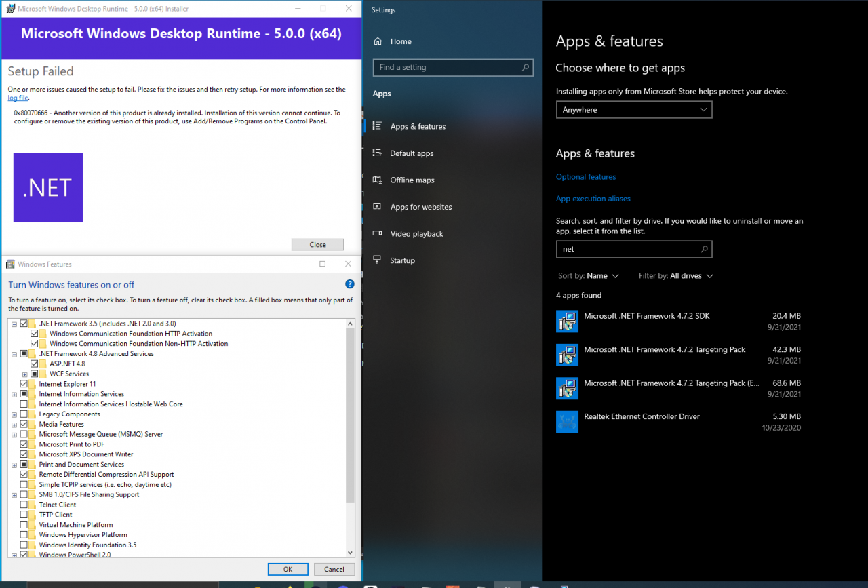Select Default apps in the Settings sidebar
868x588 pixels.
coord(412,153)
